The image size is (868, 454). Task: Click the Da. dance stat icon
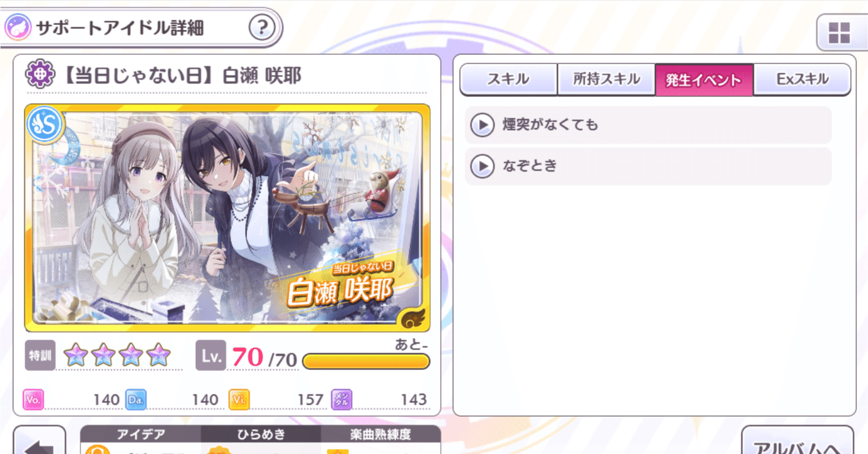coord(136,400)
